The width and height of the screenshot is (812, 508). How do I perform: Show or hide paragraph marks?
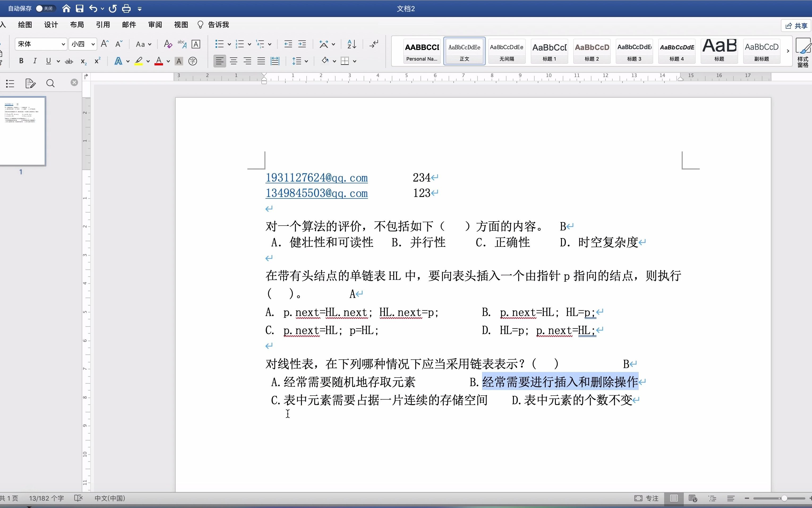tap(373, 44)
